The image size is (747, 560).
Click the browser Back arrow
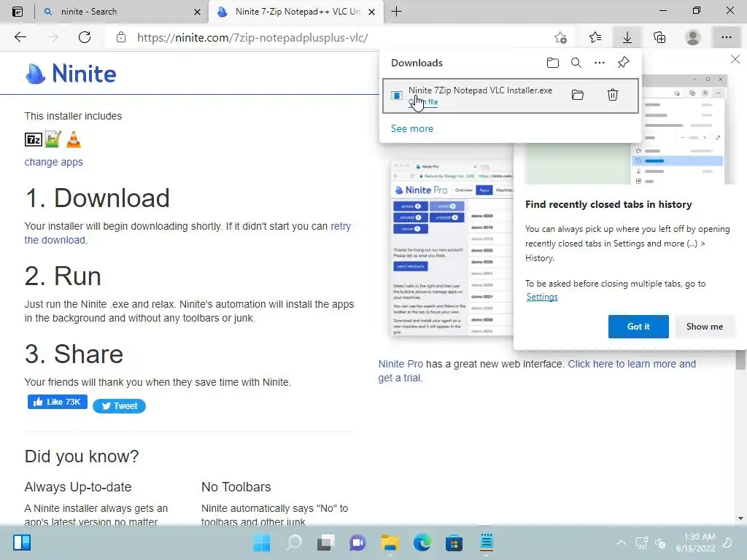click(x=20, y=37)
